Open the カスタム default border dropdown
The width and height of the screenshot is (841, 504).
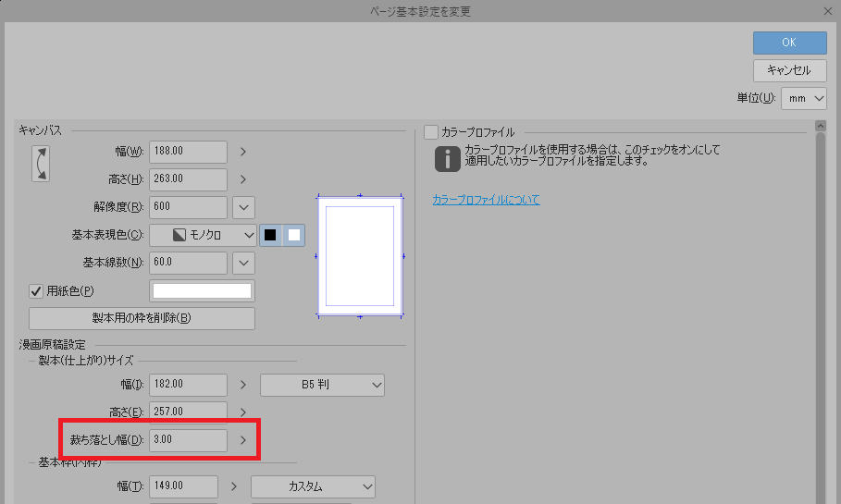(x=313, y=486)
